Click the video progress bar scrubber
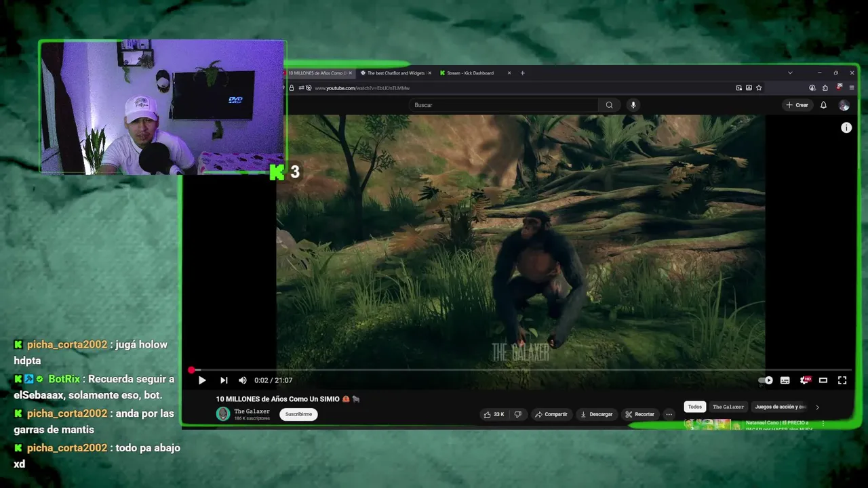Screen dimensions: 868x488 click(192, 370)
